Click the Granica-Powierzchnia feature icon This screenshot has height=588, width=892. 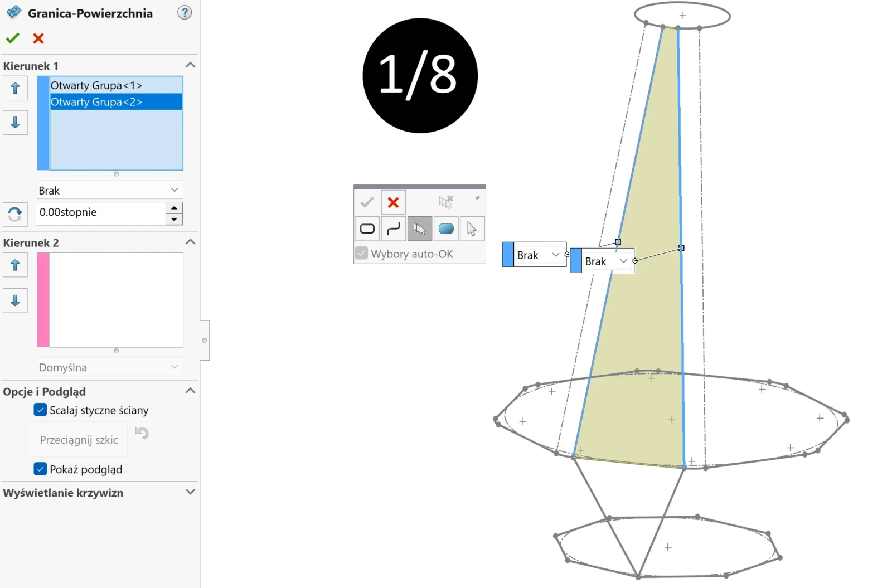click(x=14, y=12)
